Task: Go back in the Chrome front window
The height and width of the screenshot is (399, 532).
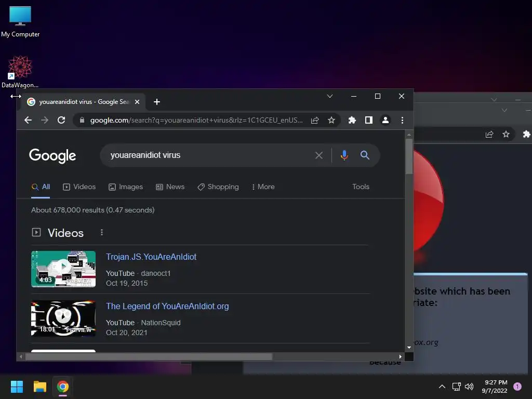Action: (x=28, y=120)
